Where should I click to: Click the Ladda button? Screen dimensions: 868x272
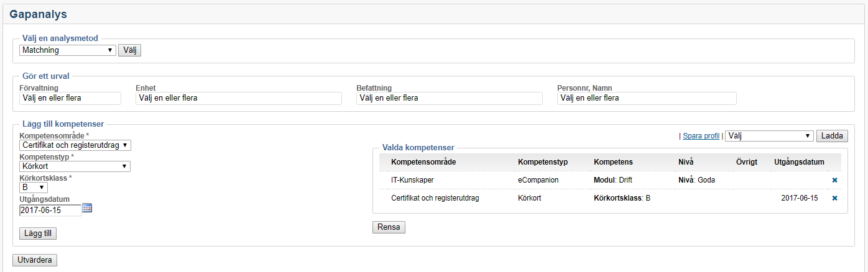832,135
